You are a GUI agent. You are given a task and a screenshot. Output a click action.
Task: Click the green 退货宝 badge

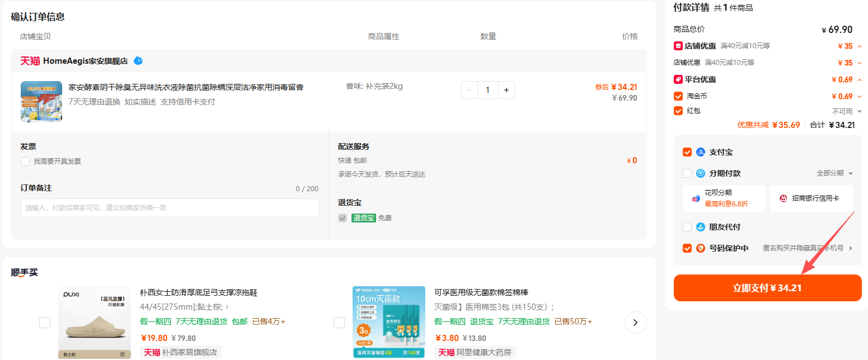tap(364, 218)
